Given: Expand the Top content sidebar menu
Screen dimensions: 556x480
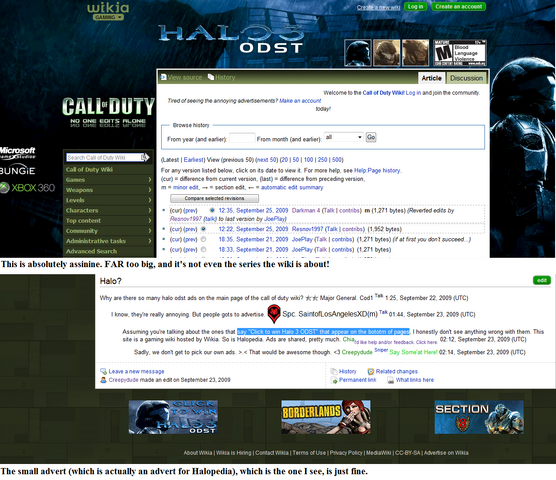Looking at the screenshot, I should pos(109,221).
